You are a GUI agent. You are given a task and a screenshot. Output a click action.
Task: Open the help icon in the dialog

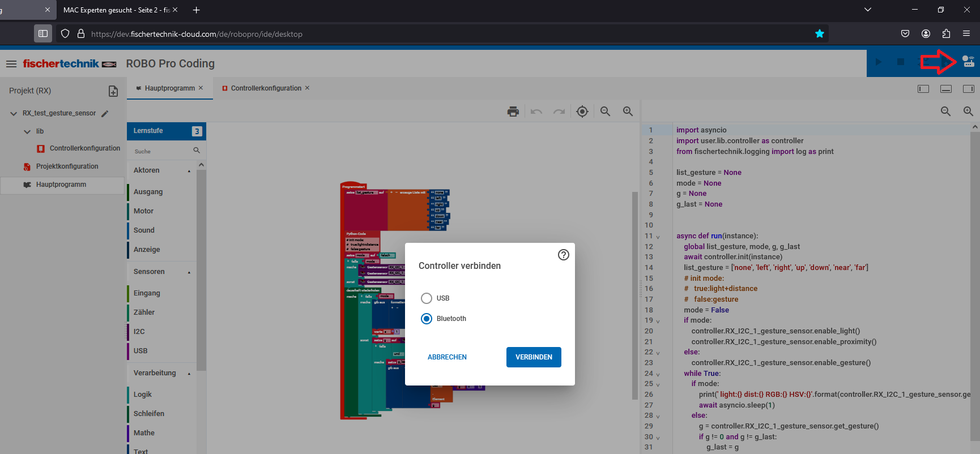point(563,255)
